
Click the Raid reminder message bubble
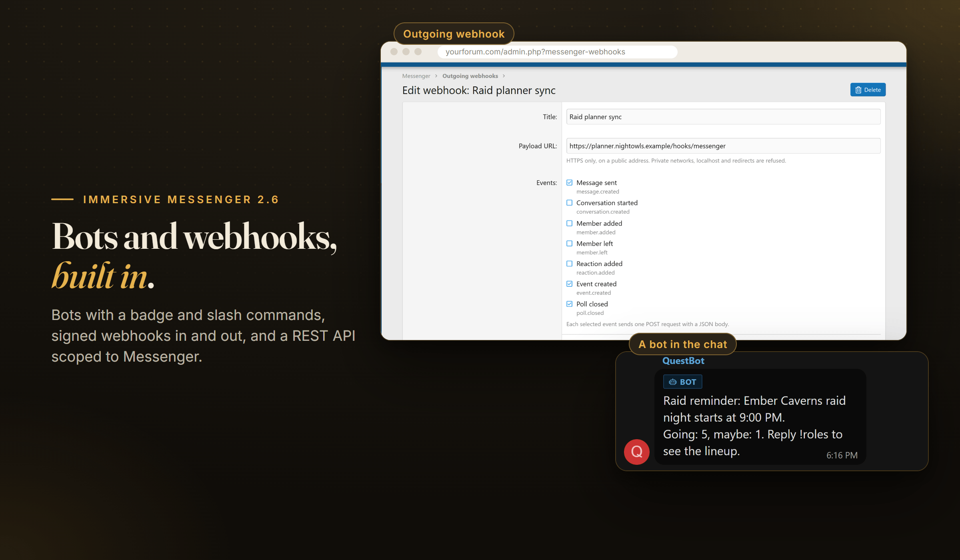(x=760, y=417)
